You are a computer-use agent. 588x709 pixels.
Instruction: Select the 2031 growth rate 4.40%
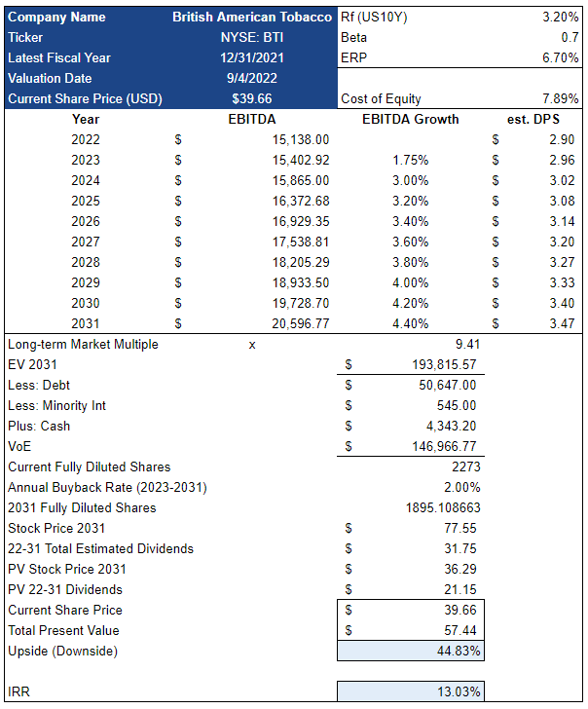point(411,323)
